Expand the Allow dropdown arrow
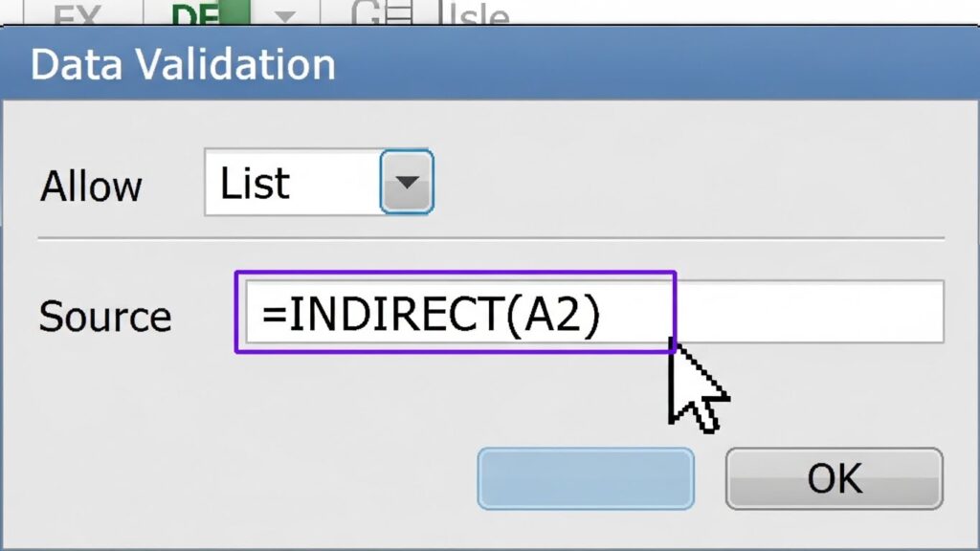 (407, 182)
